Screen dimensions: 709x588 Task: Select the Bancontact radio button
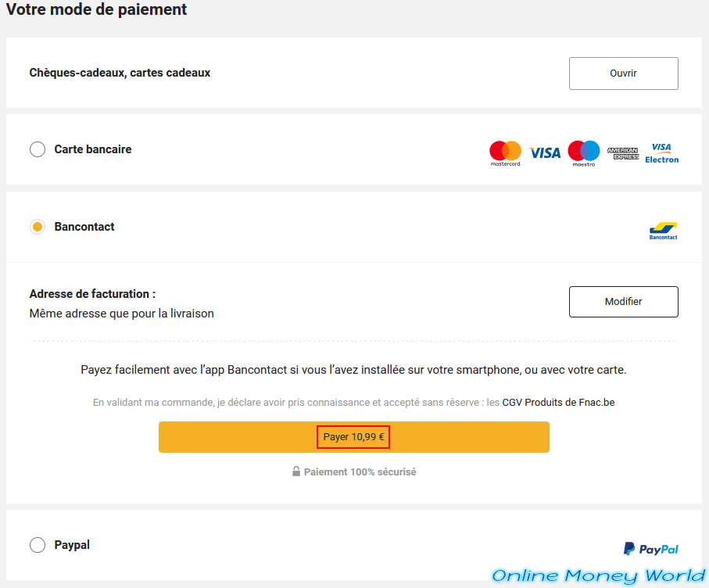(38, 227)
